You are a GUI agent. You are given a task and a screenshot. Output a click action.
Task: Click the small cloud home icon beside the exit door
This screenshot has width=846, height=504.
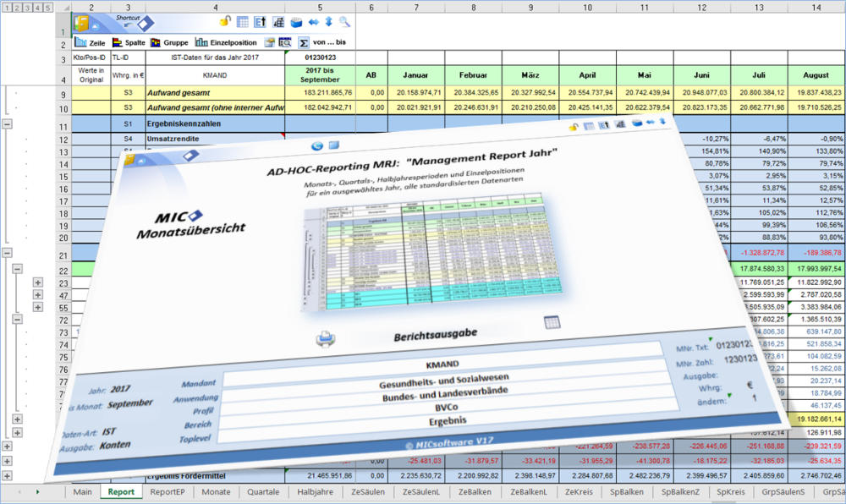95,25
